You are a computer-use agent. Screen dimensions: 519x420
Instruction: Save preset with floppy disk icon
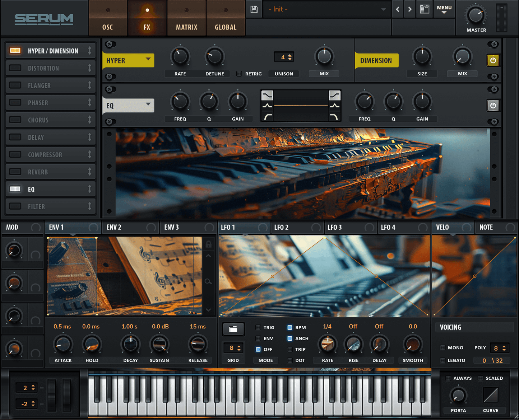(x=254, y=9)
